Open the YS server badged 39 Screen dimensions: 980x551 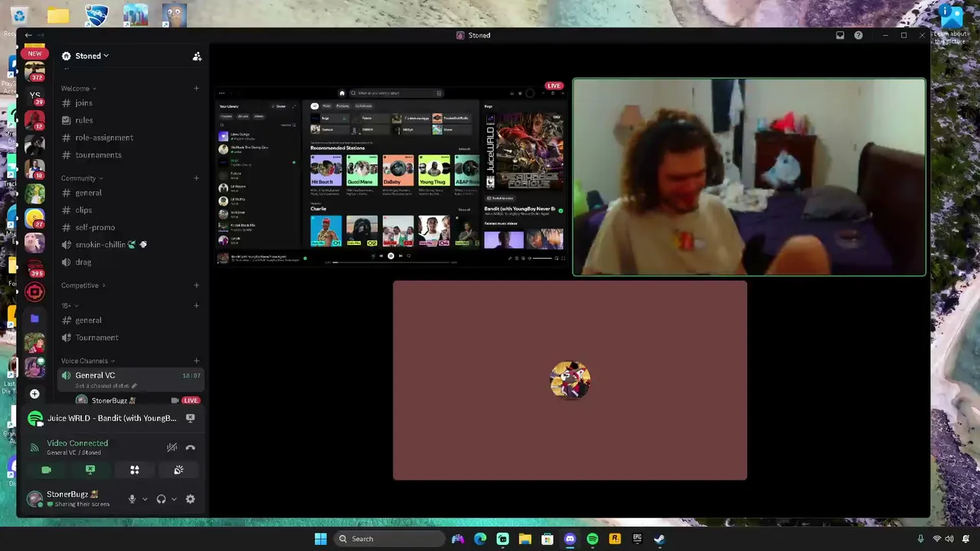click(x=34, y=96)
